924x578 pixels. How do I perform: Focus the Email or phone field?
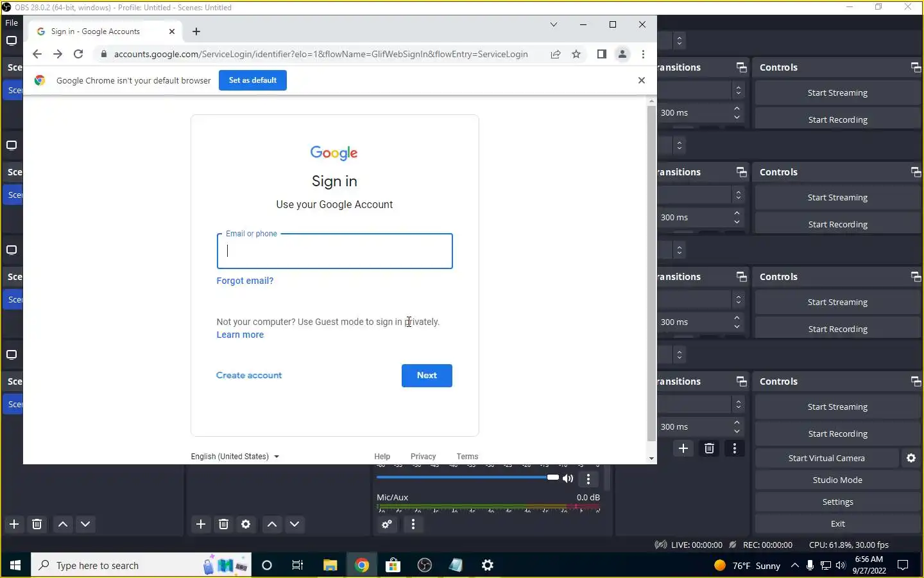tap(335, 251)
